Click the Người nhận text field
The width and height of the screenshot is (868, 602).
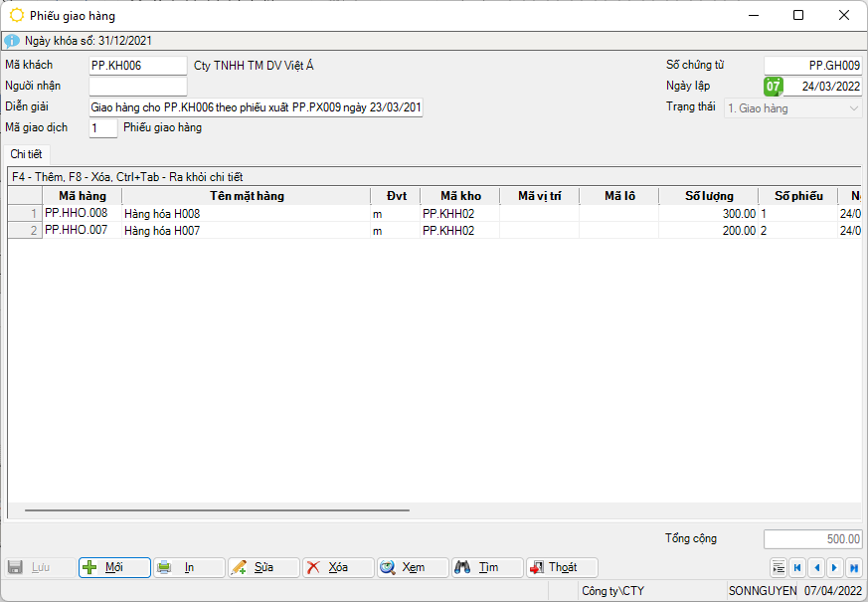tap(136, 87)
